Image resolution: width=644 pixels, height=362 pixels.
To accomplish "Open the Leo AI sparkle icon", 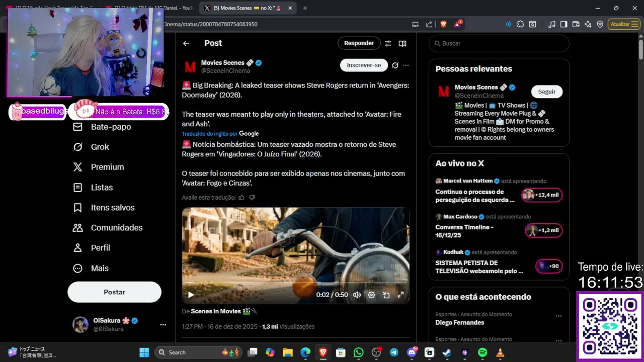I will click(x=588, y=24).
